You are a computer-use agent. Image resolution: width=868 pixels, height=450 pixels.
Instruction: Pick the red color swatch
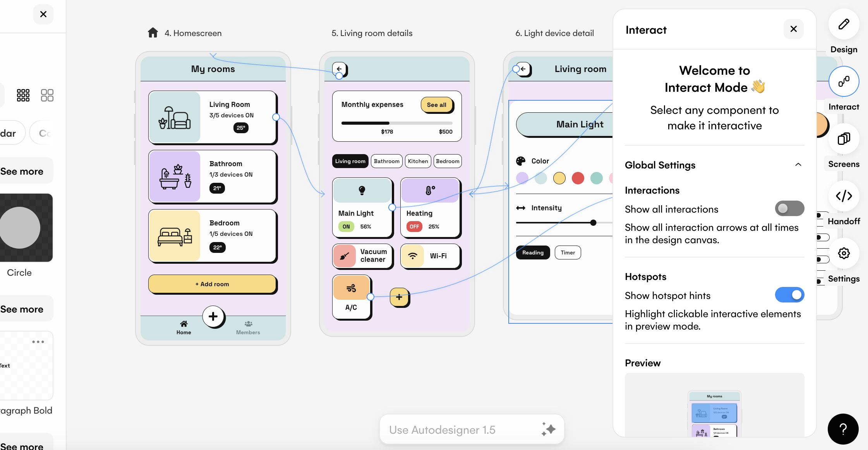(x=578, y=178)
